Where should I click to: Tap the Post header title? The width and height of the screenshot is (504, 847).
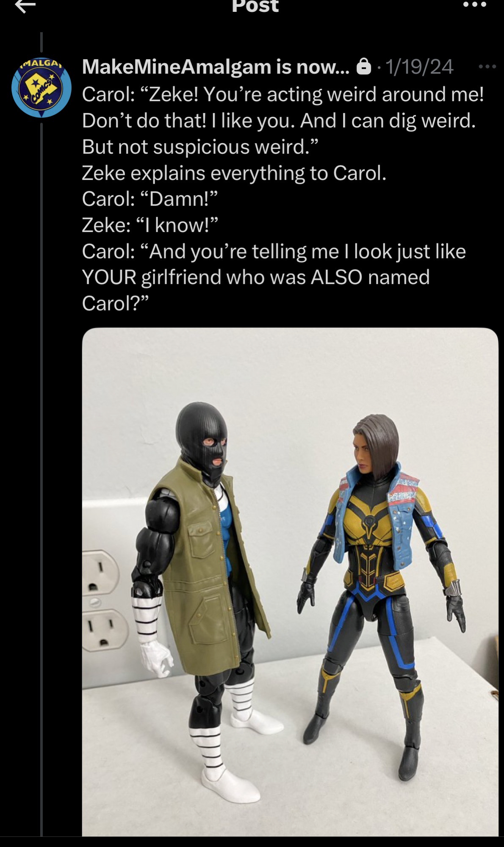pyautogui.click(x=255, y=6)
